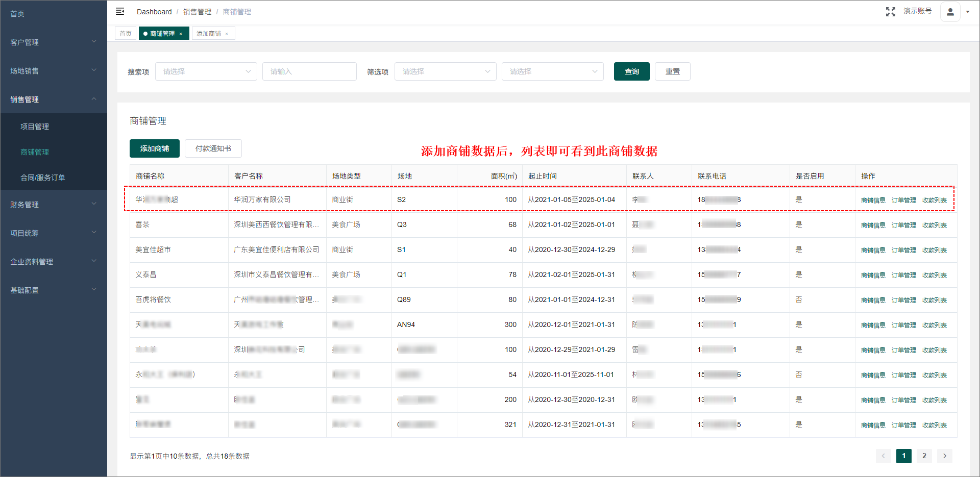Toggle the sidebar collapse hamburger icon
The width and height of the screenshot is (980, 477).
[120, 11]
